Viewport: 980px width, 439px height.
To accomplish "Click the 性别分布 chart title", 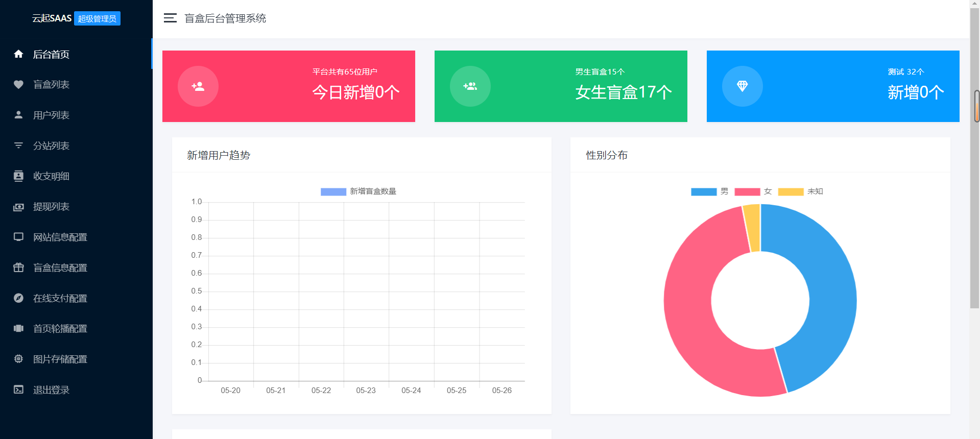I will (607, 155).
